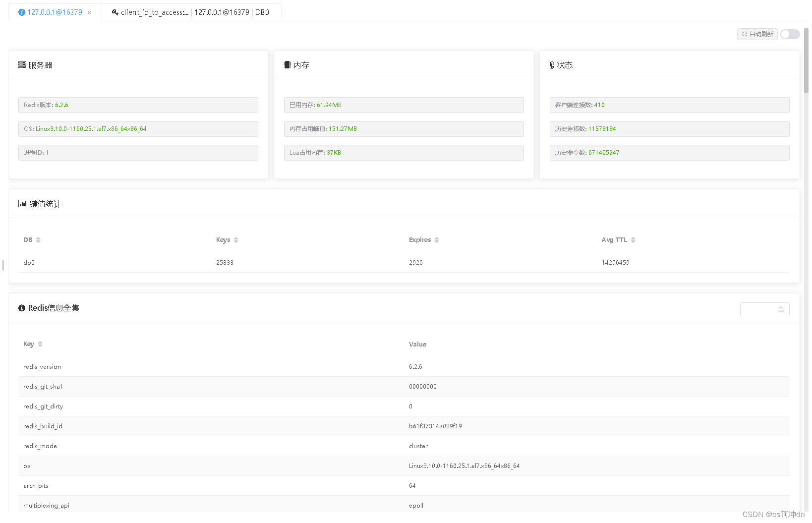Viewport: 812px width, 523px height.
Task: Click the vertical scrollbar thumb
Action: point(806,59)
